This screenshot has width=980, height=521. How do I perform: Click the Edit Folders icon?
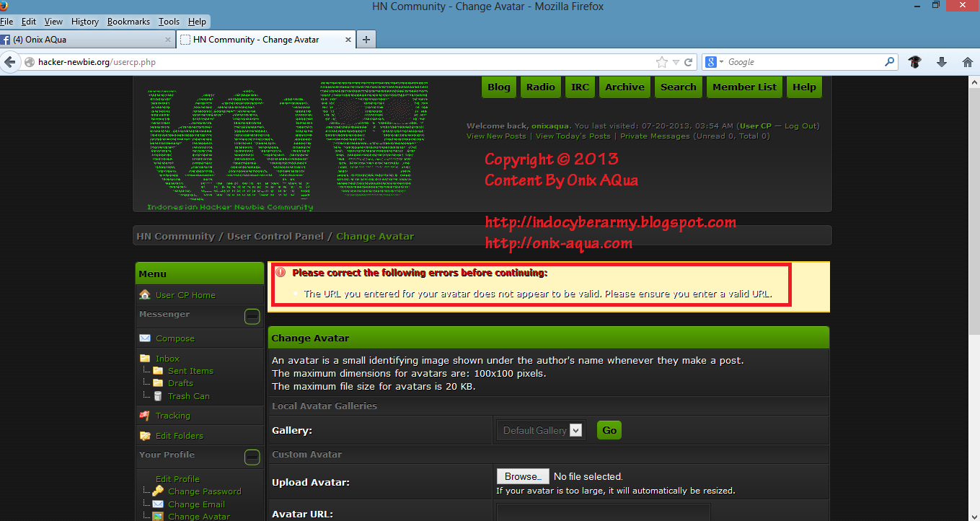tap(145, 436)
